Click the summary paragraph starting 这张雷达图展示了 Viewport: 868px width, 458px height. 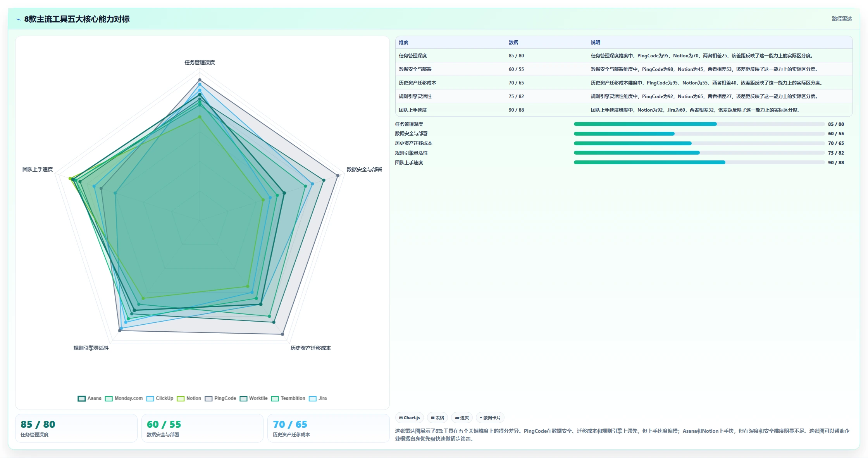623,435
